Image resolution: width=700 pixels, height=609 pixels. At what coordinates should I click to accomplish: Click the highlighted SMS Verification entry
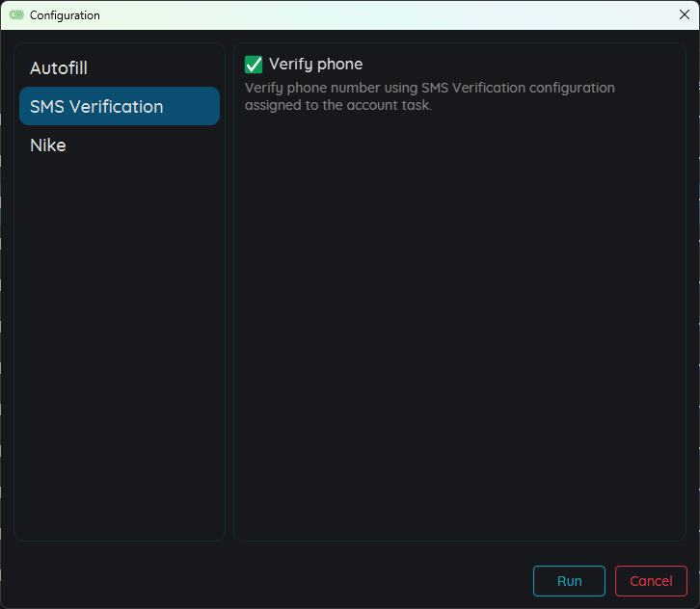tap(96, 107)
